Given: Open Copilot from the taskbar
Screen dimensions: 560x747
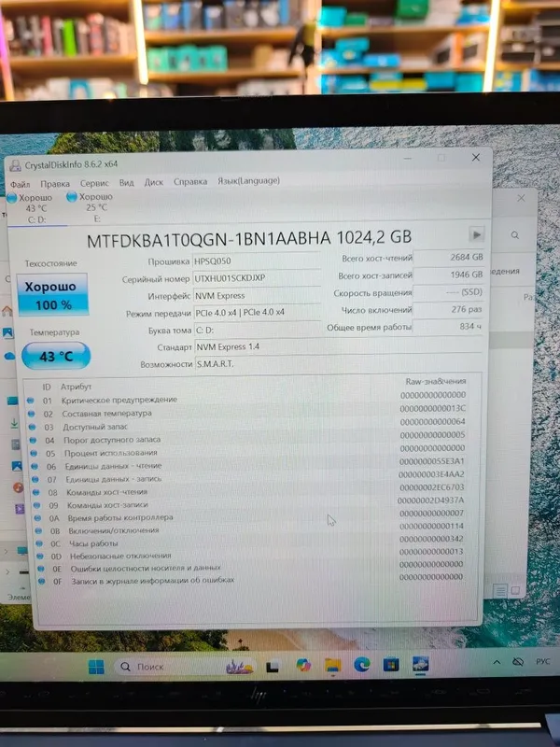Looking at the screenshot, I should click(x=303, y=665).
